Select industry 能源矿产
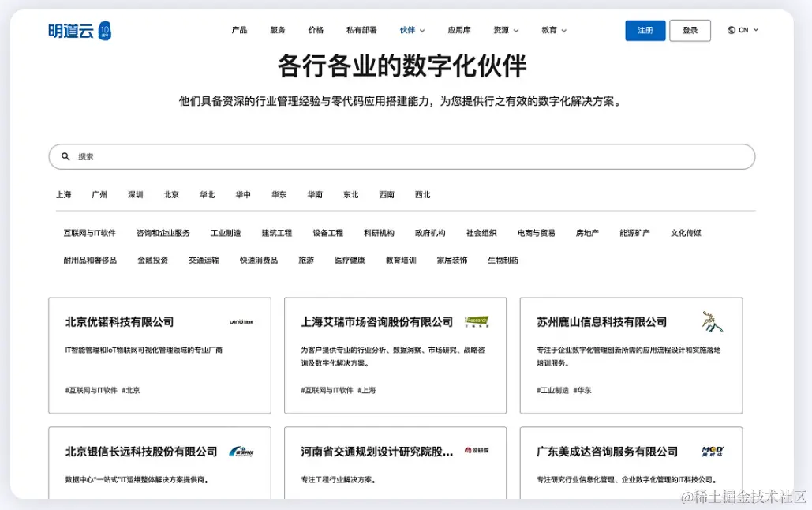Image resolution: width=812 pixels, height=510 pixels. click(635, 233)
